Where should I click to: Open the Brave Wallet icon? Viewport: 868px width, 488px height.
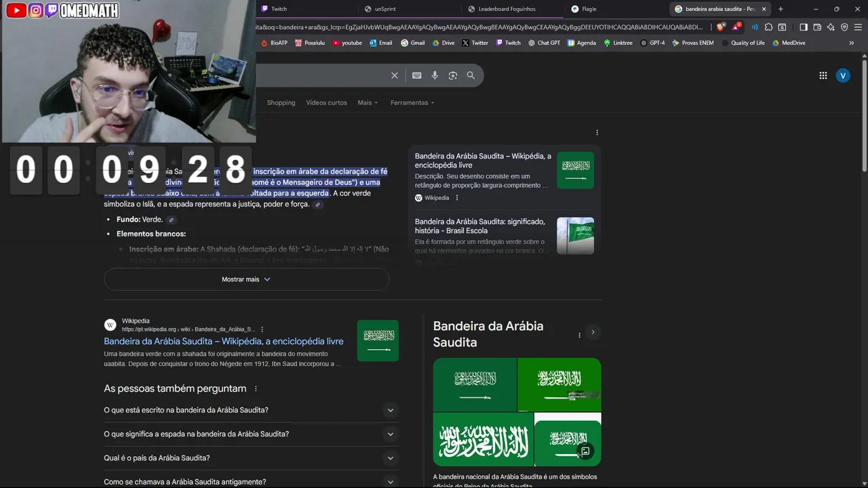pyautogui.click(x=817, y=27)
